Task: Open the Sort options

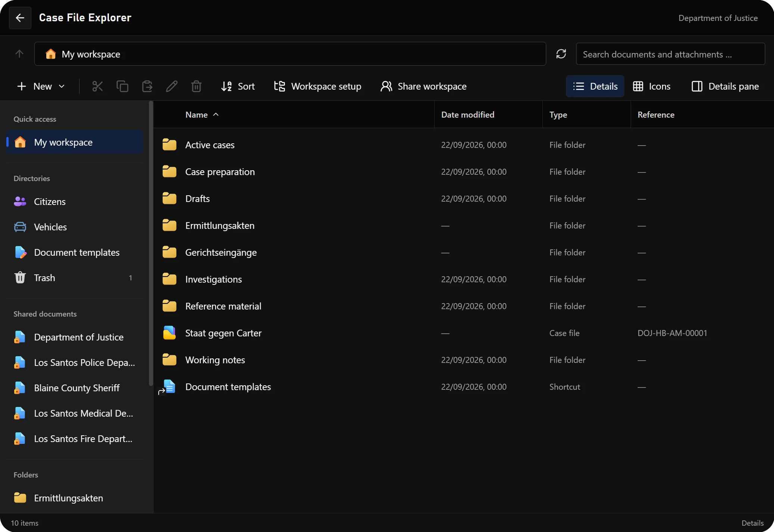Action: (238, 86)
